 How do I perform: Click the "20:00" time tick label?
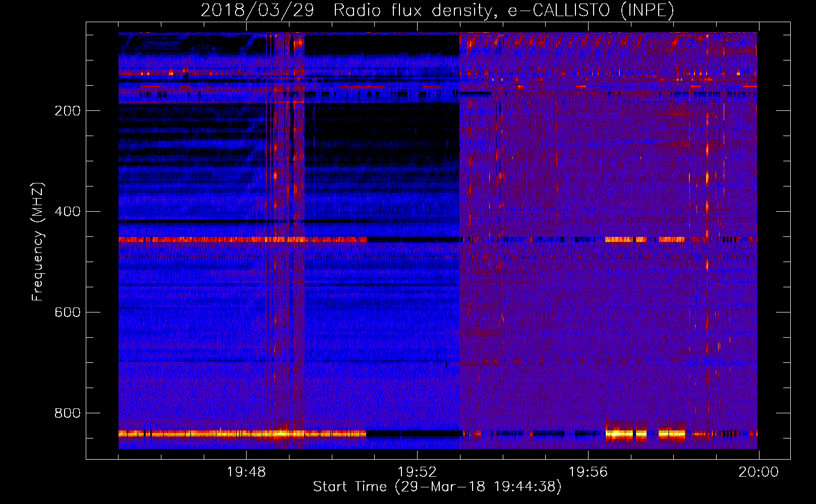point(759,472)
